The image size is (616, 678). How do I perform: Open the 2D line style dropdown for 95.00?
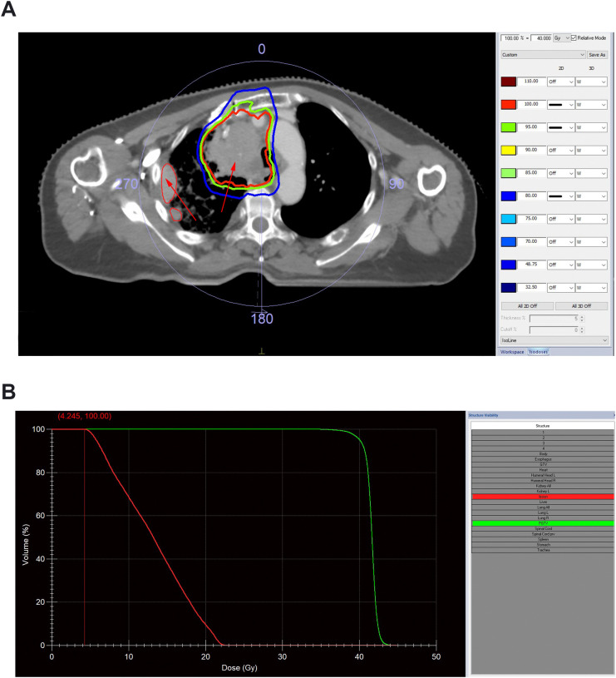(x=560, y=127)
